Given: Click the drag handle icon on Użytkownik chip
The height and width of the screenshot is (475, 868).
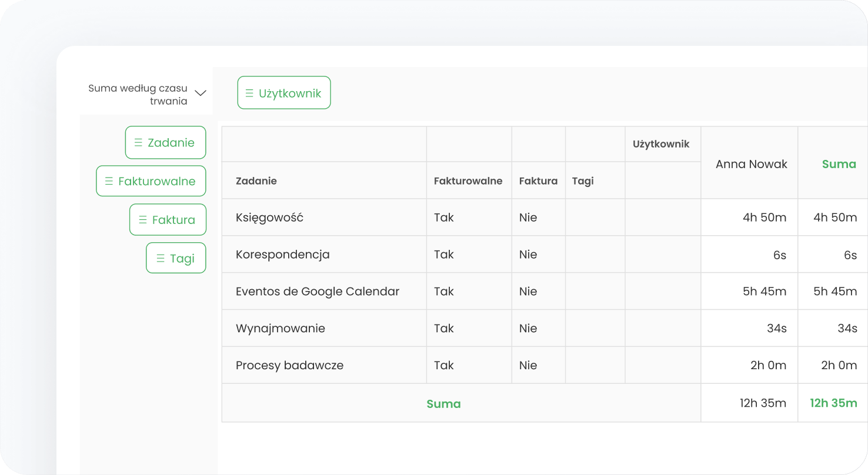Looking at the screenshot, I should [249, 93].
